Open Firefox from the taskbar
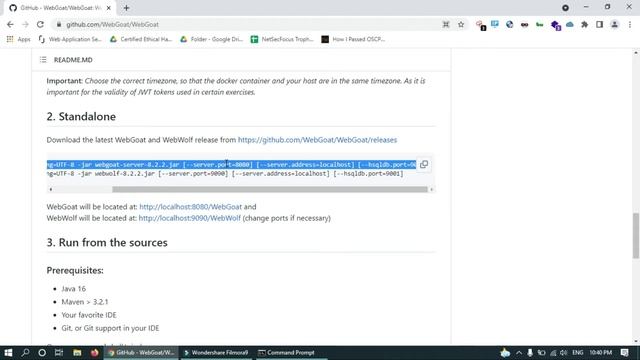 [x=95, y=353]
